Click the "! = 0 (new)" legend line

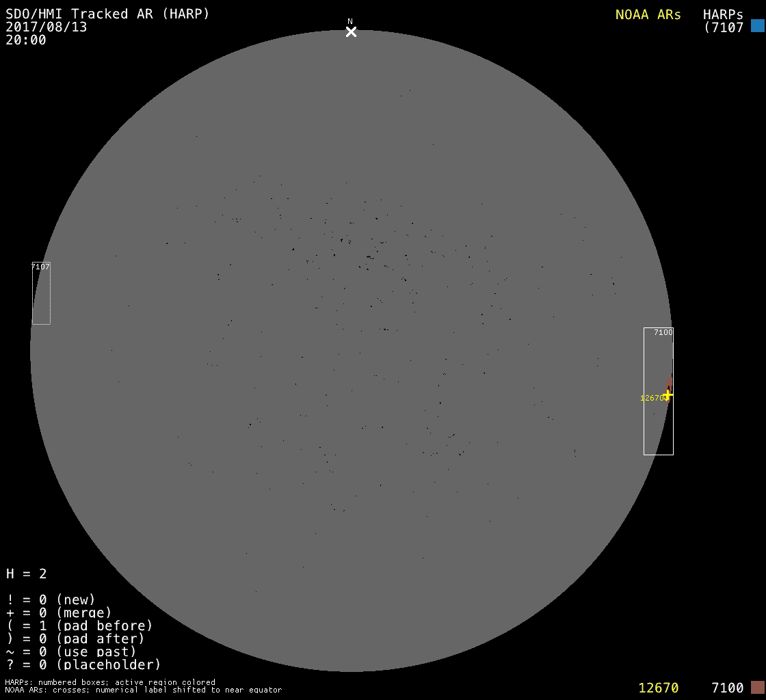pyautogui.click(x=51, y=600)
